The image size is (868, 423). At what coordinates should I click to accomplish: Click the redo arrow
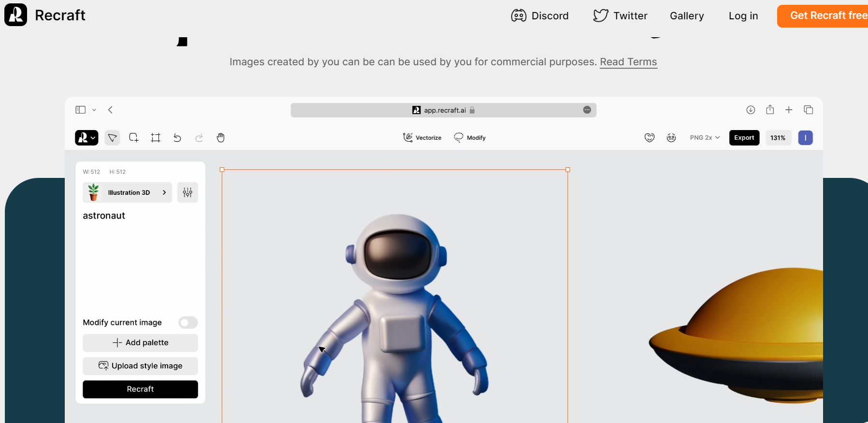coord(199,138)
